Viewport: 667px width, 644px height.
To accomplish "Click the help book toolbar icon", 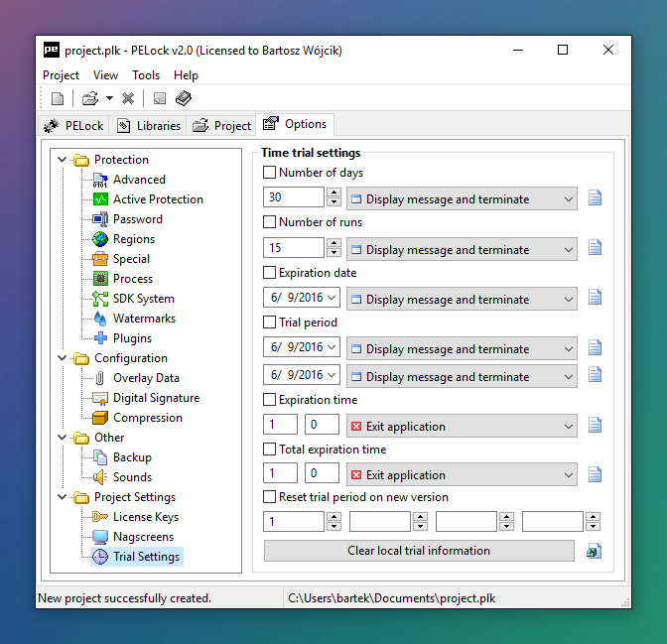I will [x=184, y=98].
